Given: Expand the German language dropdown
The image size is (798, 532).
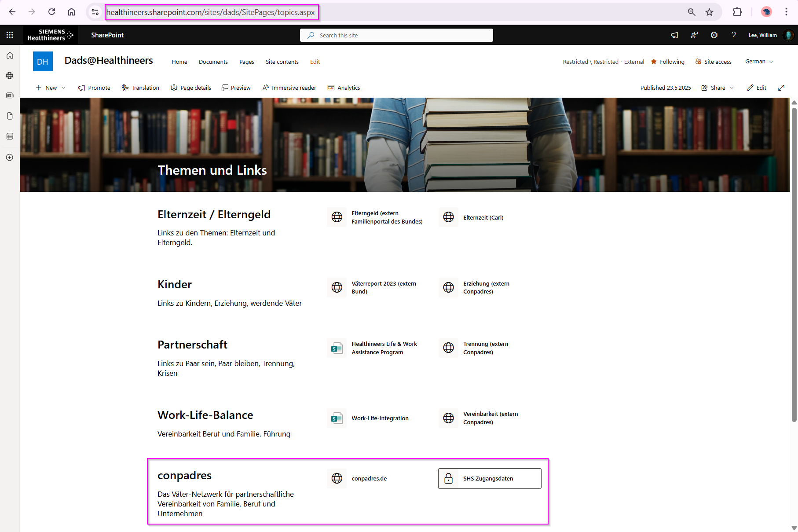Looking at the screenshot, I should pyautogui.click(x=759, y=62).
